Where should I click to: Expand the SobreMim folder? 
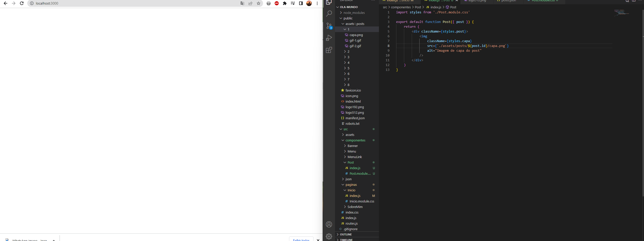tap(357, 207)
